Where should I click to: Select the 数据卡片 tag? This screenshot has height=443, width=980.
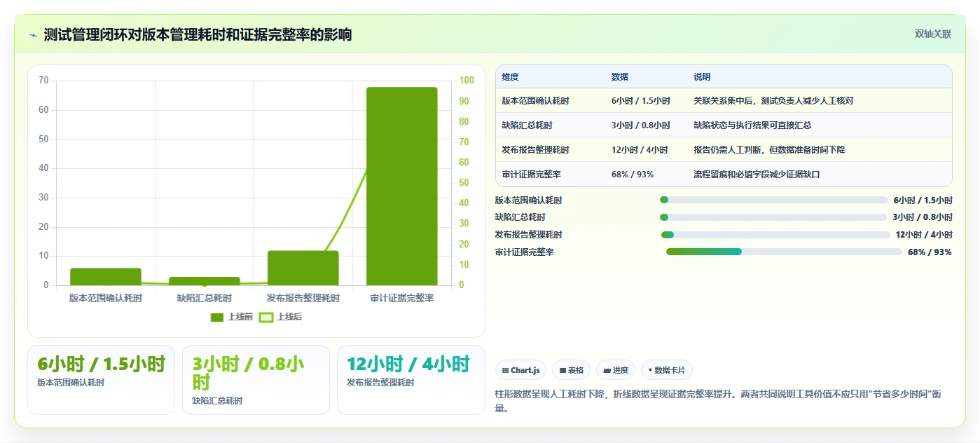point(667,370)
